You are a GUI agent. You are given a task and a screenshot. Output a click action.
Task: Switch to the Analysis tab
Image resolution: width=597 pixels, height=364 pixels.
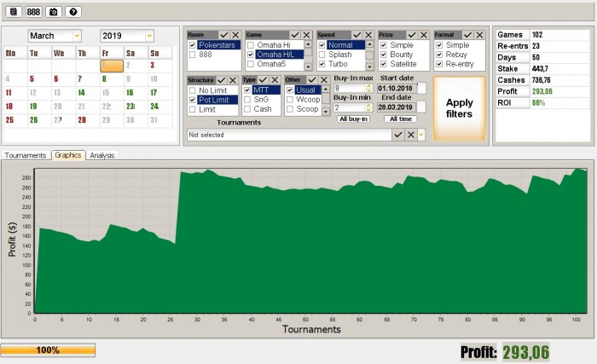coord(102,155)
